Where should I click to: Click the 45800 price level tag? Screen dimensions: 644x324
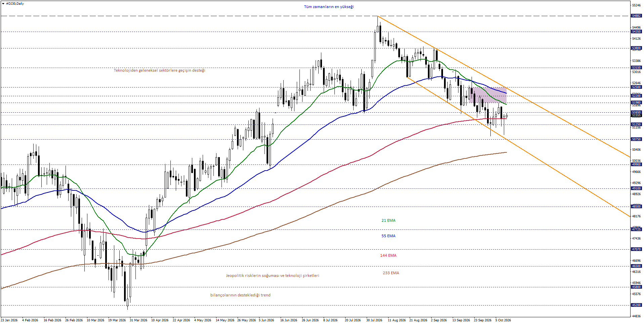coord(636,287)
